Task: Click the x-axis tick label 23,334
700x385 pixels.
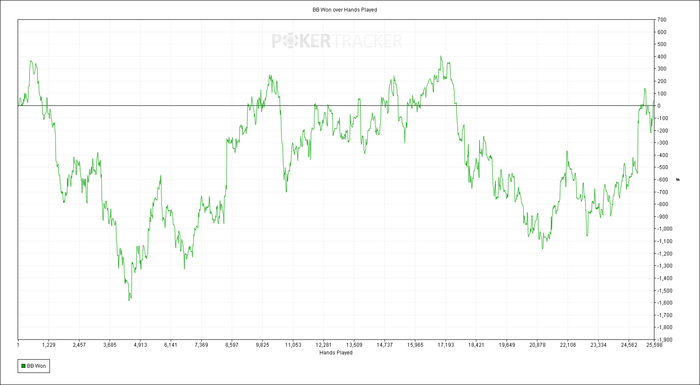Action: coord(598,345)
